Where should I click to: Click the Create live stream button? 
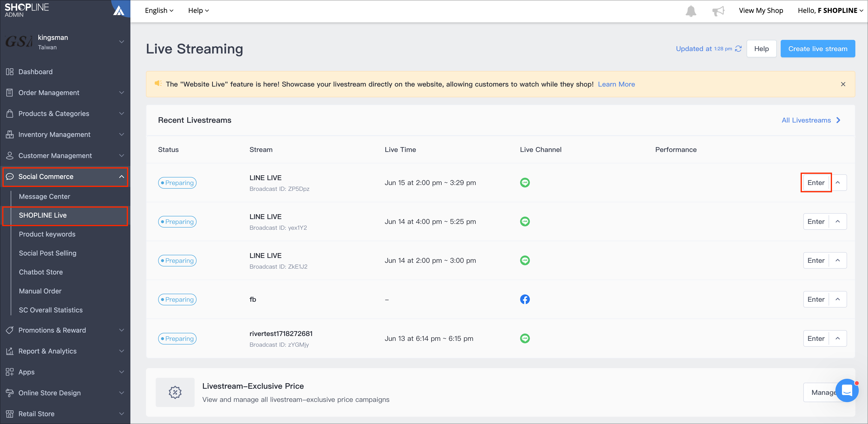[x=817, y=49]
